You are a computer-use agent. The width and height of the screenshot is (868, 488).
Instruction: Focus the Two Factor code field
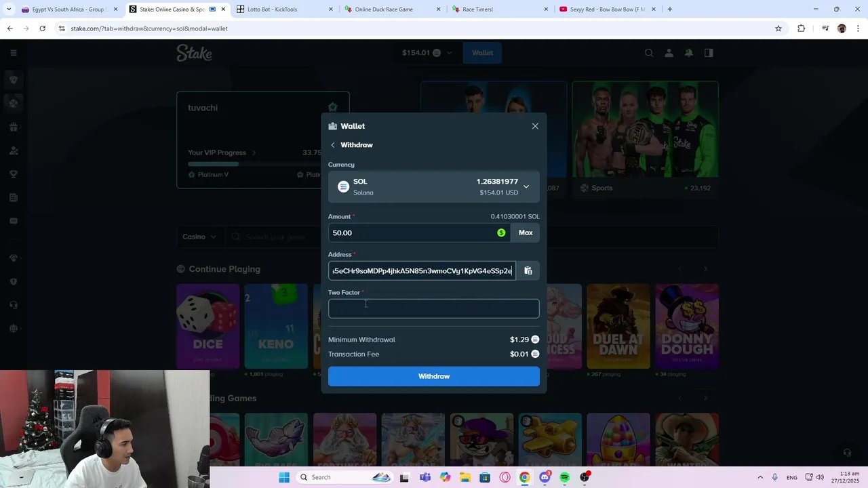(434, 308)
